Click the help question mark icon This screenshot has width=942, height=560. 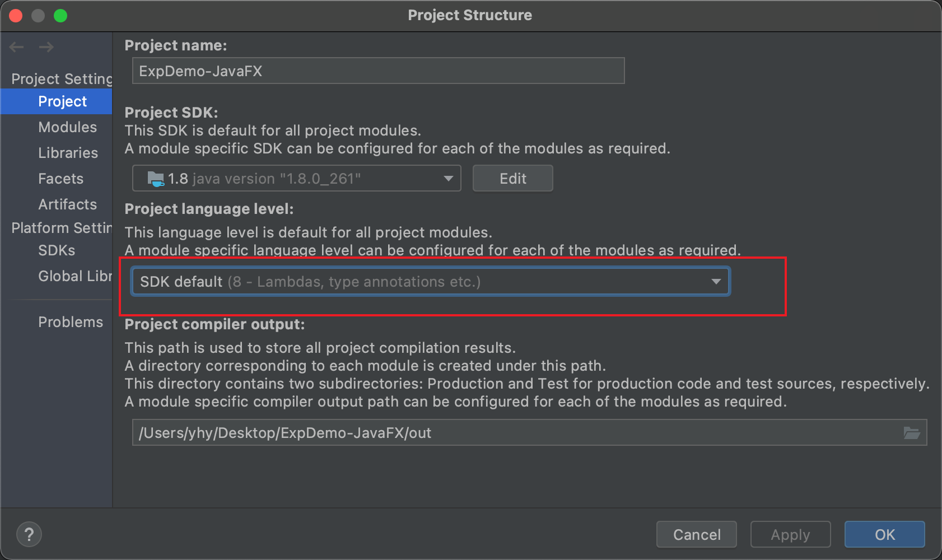pos(29,534)
